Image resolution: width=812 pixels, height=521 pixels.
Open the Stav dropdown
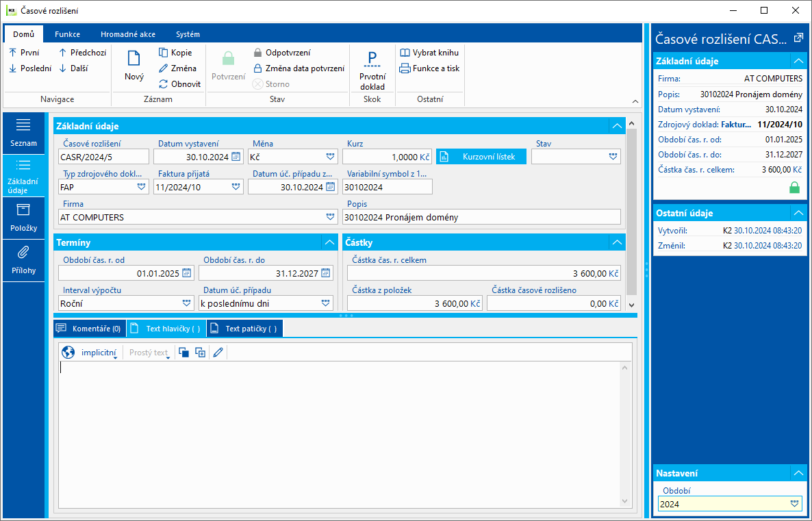point(613,156)
